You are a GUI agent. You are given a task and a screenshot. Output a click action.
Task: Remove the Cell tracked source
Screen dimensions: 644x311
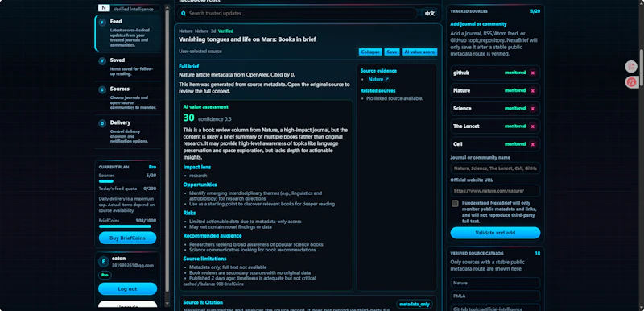click(x=533, y=144)
